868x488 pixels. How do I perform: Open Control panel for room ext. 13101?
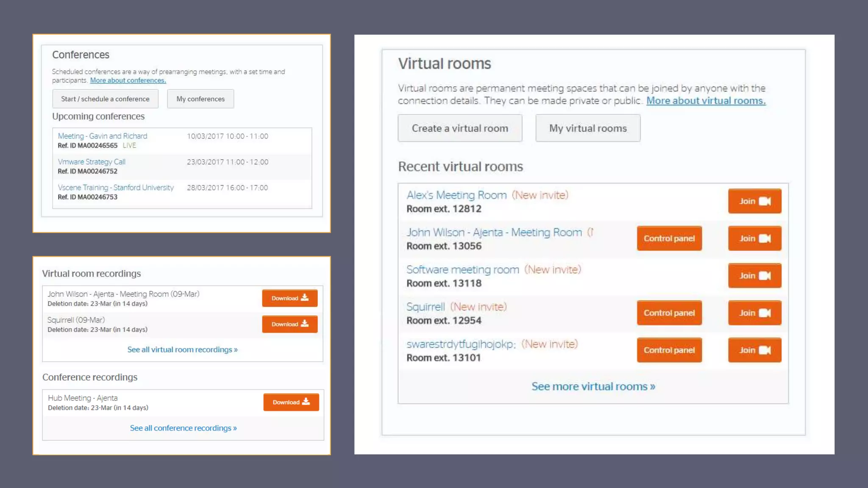click(x=669, y=350)
